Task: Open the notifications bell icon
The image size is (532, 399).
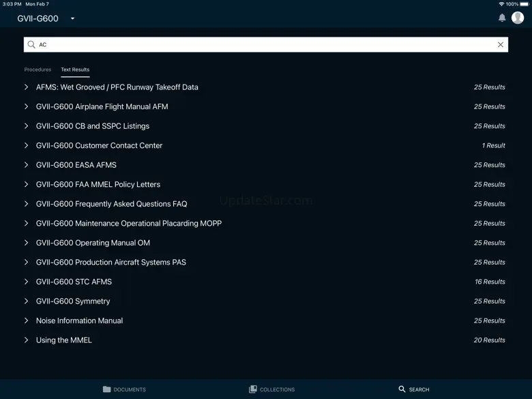Action: tap(502, 18)
